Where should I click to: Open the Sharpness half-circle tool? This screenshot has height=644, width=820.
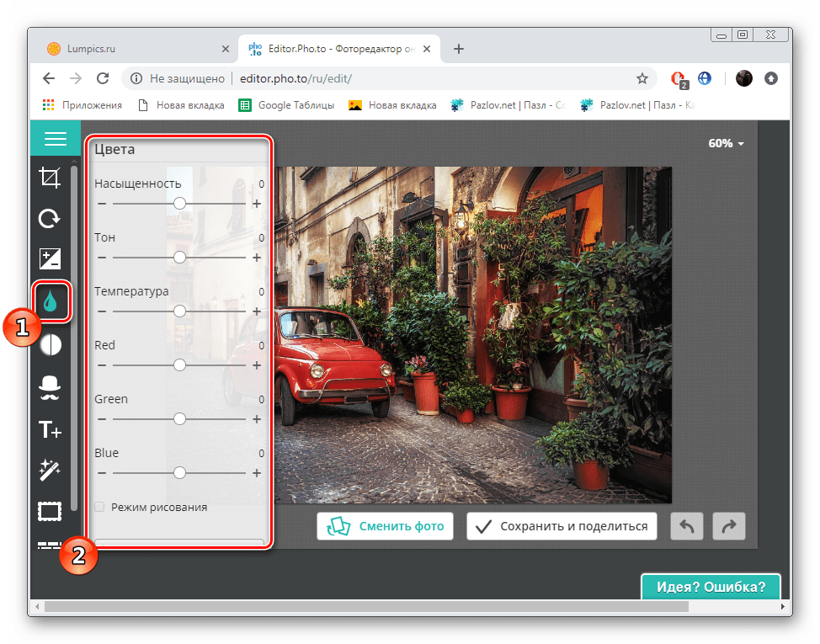51,345
